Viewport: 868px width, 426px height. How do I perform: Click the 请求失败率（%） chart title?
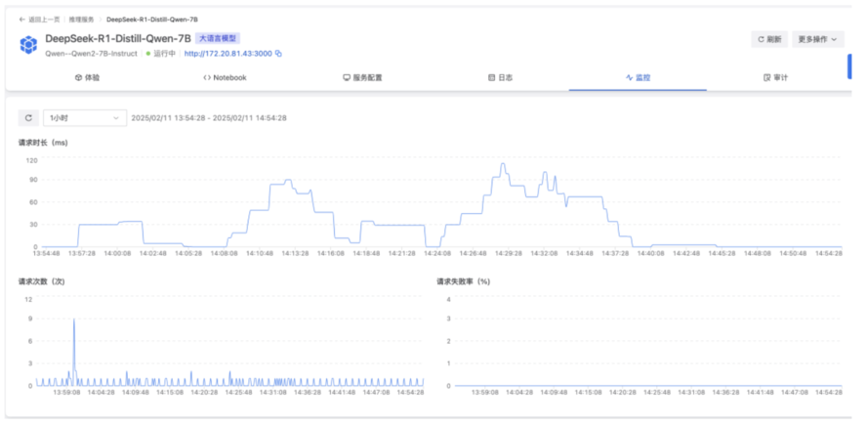point(464,281)
